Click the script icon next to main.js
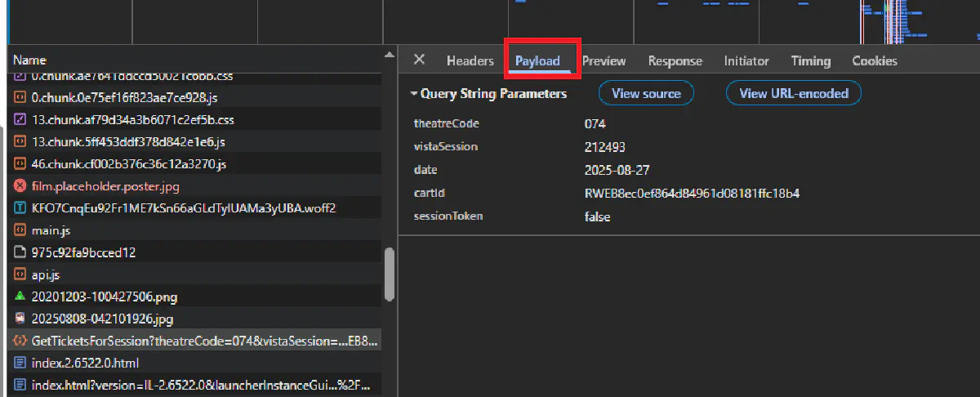This screenshot has height=397, width=980. click(x=20, y=231)
